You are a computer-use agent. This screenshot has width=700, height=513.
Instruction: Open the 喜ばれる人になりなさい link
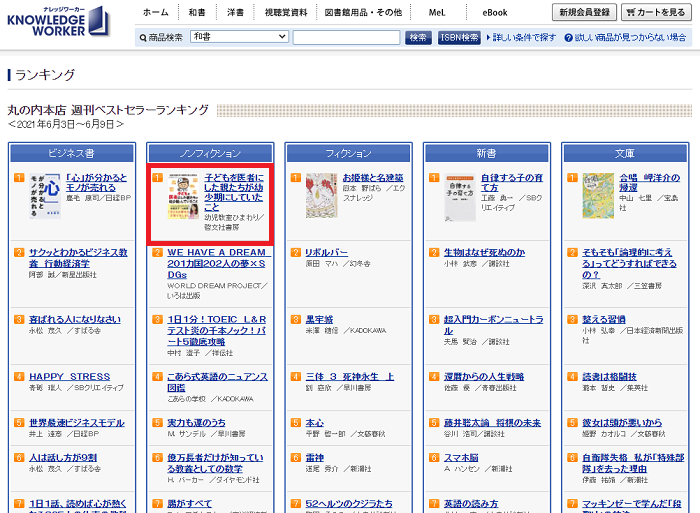(75, 319)
